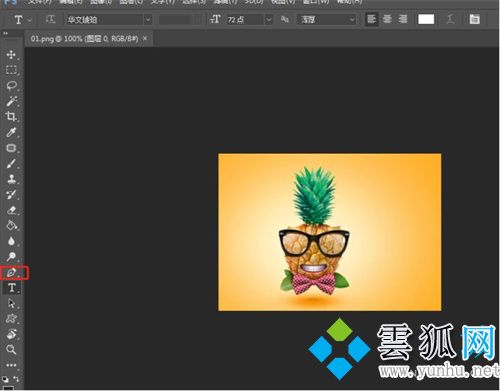The height and width of the screenshot is (391, 500).
Task: Select the Move tool
Action: (11, 55)
